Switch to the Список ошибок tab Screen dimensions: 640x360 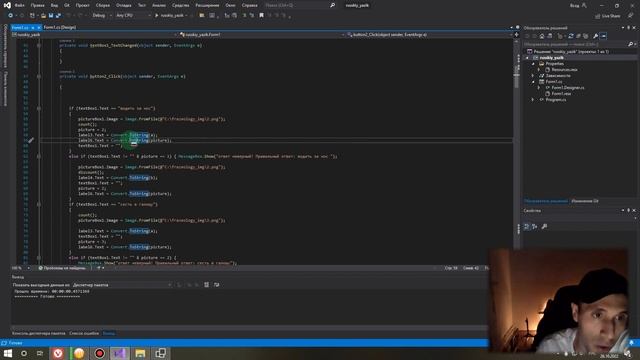click(x=84, y=333)
